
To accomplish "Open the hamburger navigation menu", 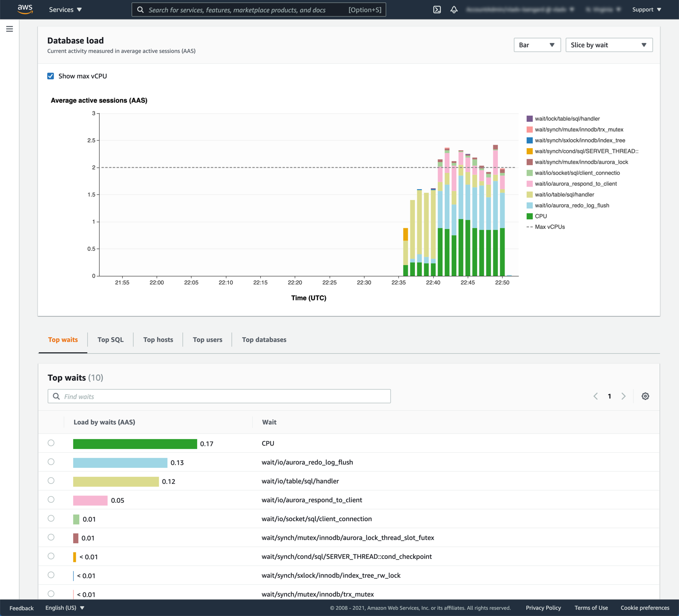I will click(x=9, y=29).
